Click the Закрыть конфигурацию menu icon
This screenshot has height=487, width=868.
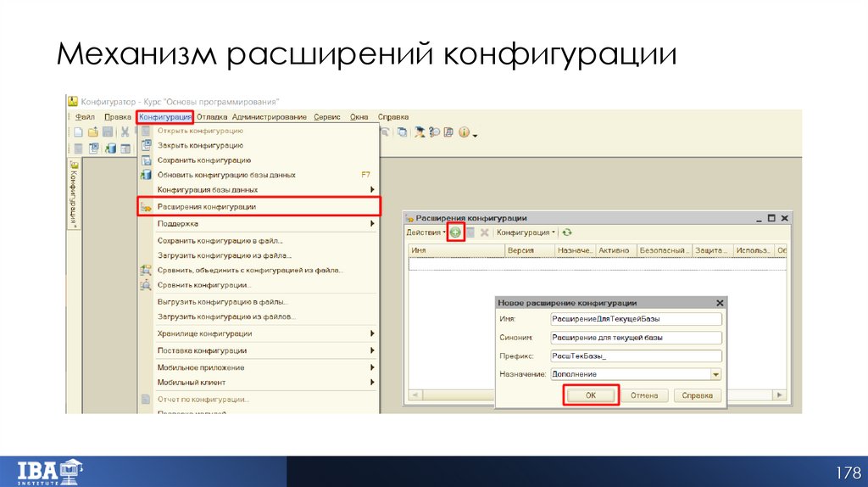[146, 145]
